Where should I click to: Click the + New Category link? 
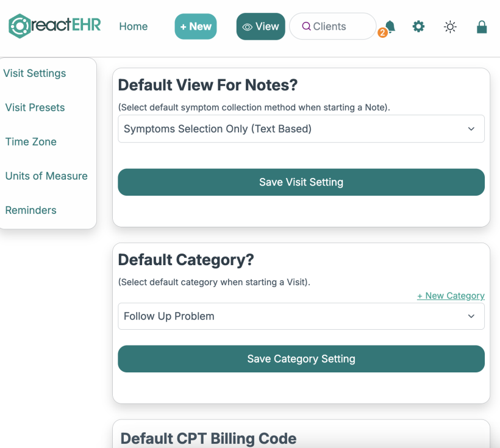tap(451, 296)
